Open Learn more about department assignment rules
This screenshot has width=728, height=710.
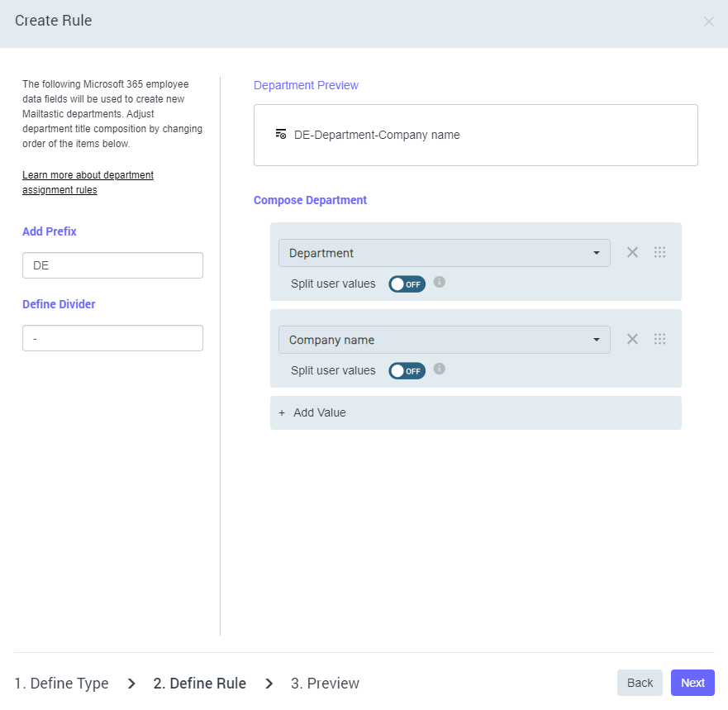(88, 183)
